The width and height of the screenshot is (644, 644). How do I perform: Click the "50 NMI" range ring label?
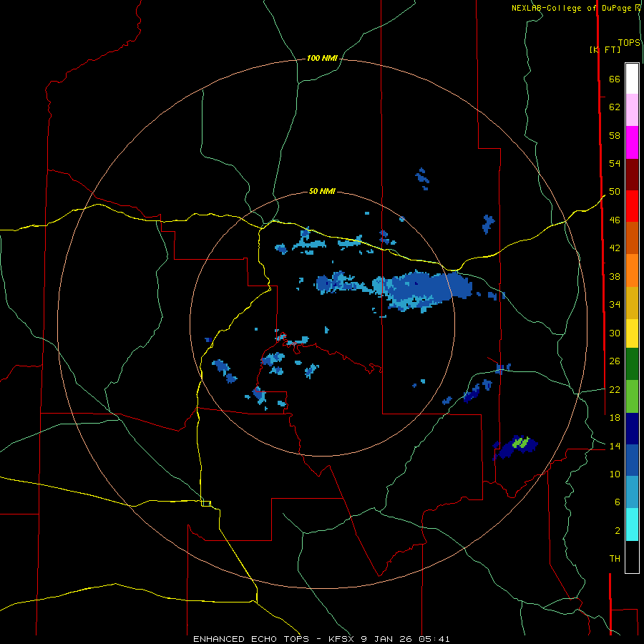pos(322,191)
